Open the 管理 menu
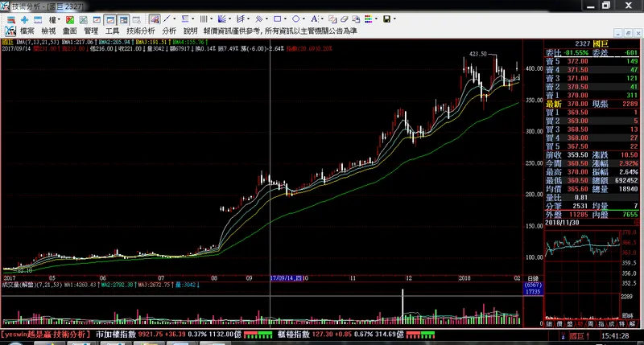This screenshot has width=644, height=345. [x=91, y=31]
